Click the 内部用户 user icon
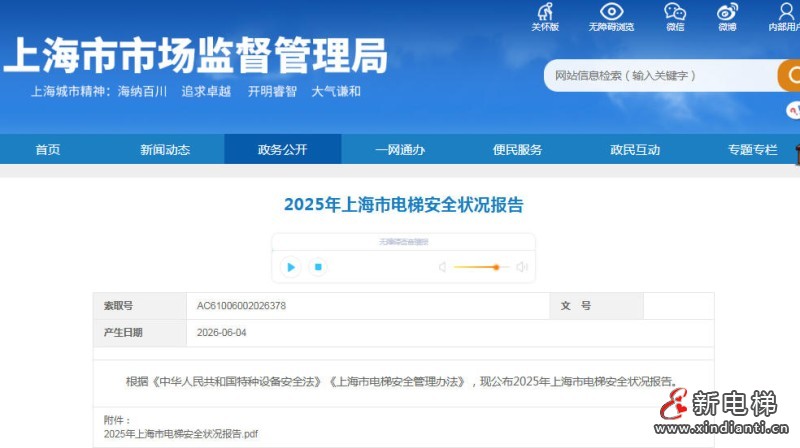 click(x=785, y=17)
